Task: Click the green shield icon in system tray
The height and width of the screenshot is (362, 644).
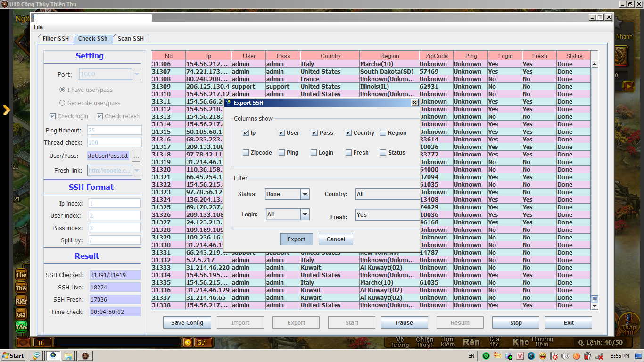Action: tap(486, 356)
